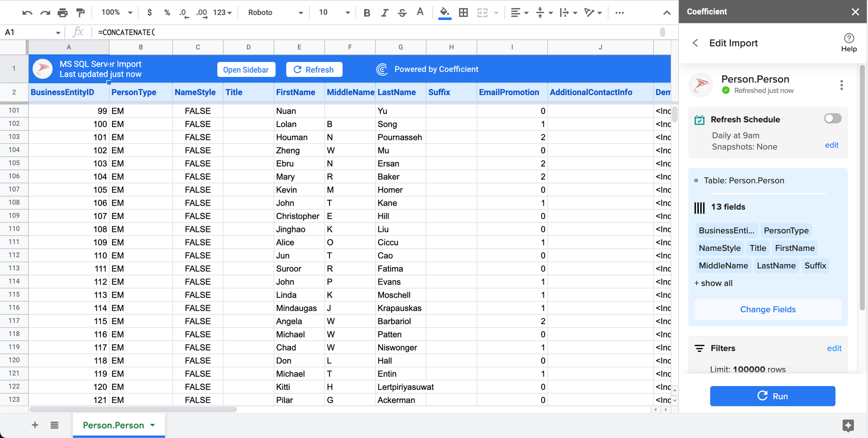Screen dimensions: 868x438
Task: Click Refresh in the import banner
Action: pos(314,69)
